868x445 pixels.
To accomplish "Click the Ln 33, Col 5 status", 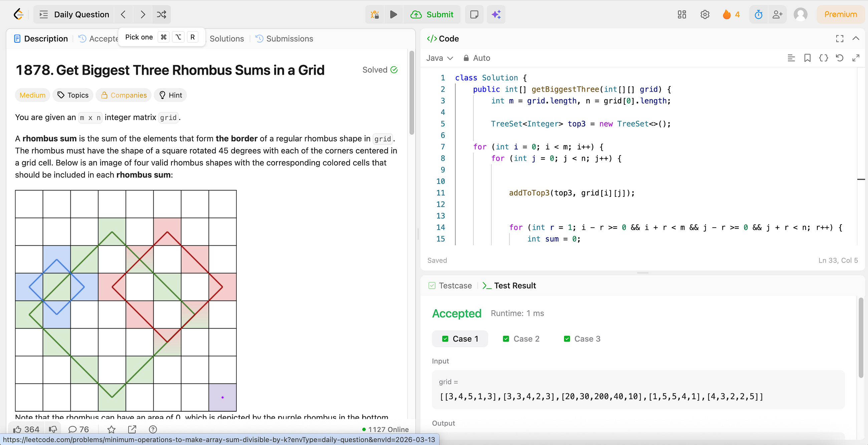I will pos(838,260).
